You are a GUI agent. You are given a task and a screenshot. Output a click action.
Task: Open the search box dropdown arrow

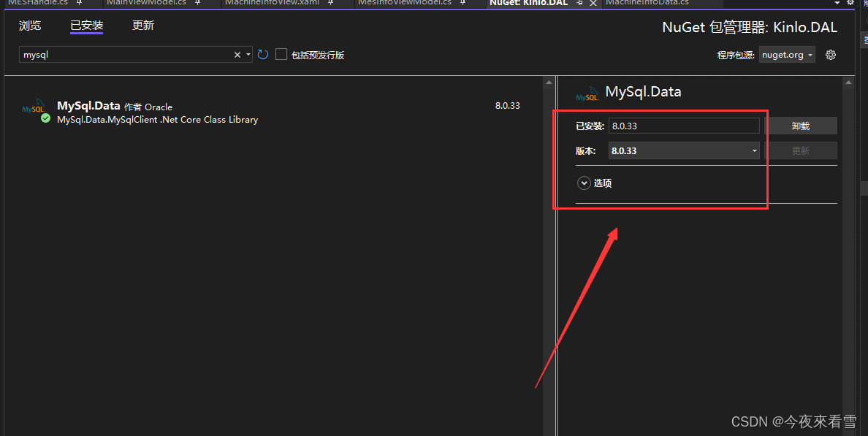(x=248, y=55)
